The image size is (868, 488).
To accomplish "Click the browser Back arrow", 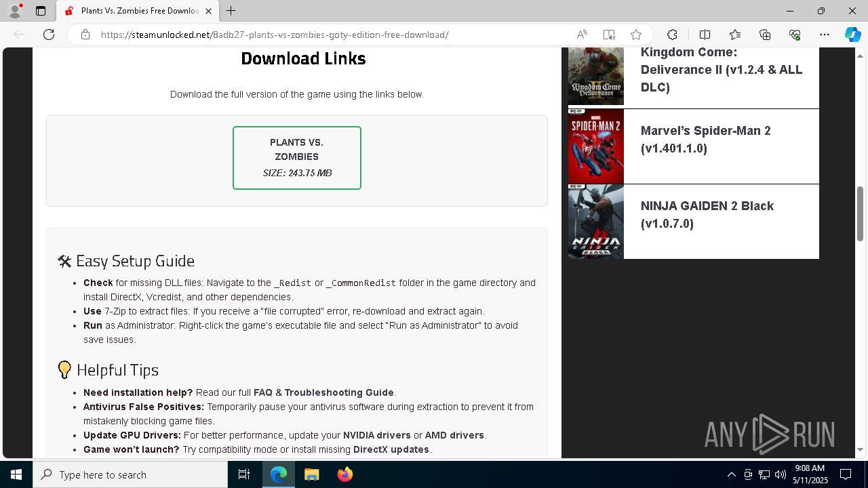I will pyautogui.click(x=19, y=35).
